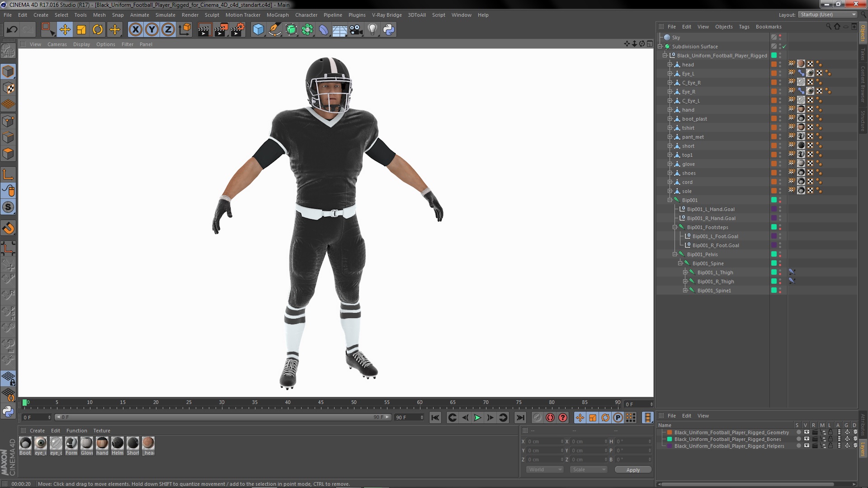
Task: Add a Camera object
Action: tap(356, 30)
